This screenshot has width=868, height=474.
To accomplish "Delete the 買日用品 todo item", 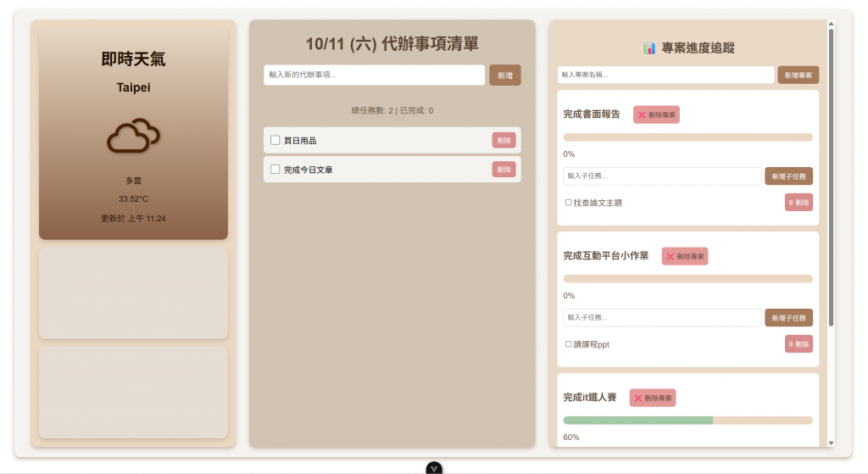I will (504, 140).
